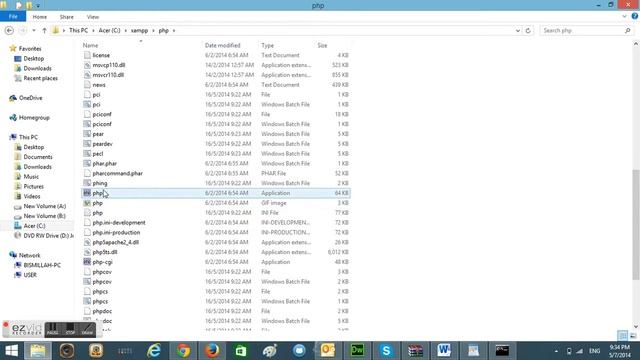Screen dimensions: 640x360
Task: Select Documents under This PC
Action: [38, 157]
